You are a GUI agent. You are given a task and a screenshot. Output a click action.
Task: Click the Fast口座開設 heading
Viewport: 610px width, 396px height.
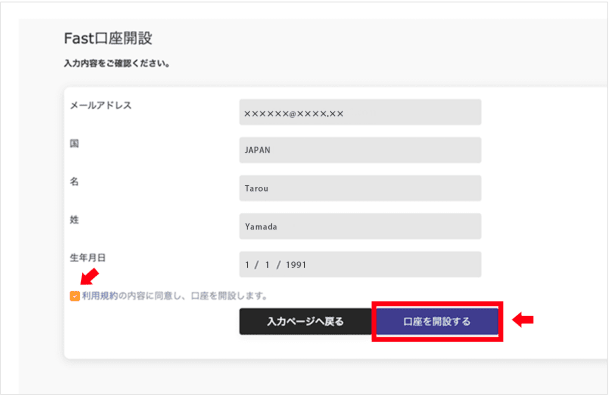108,39
